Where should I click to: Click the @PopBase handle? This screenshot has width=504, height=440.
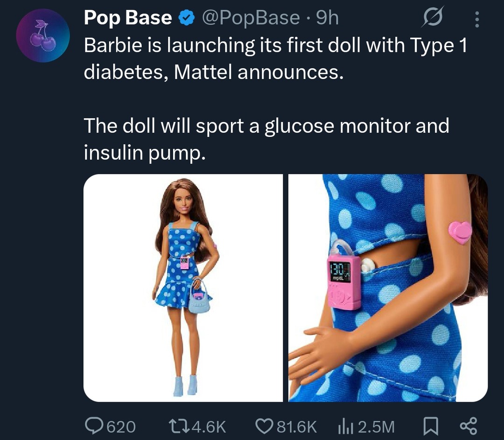pos(249,17)
